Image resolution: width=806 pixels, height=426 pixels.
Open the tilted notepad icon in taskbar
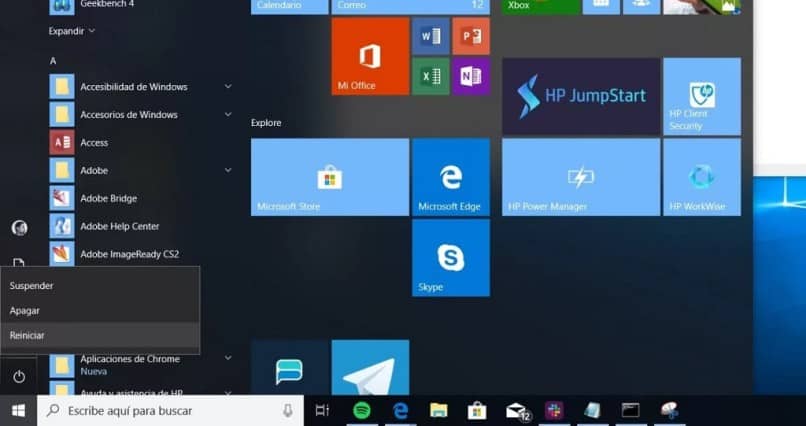(x=592, y=411)
